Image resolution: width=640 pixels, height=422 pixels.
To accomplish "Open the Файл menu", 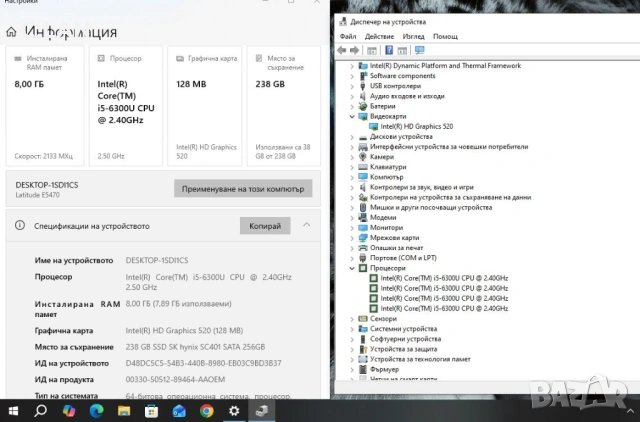I will pos(348,36).
